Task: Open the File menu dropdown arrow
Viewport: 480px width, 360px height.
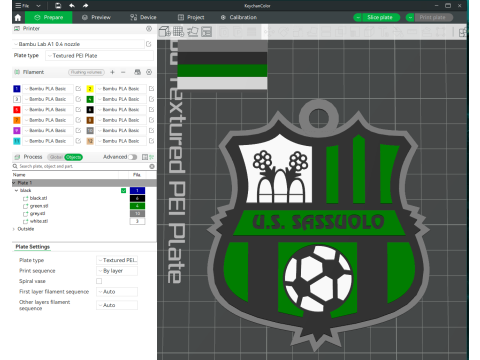Action: click(x=38, y=6)
